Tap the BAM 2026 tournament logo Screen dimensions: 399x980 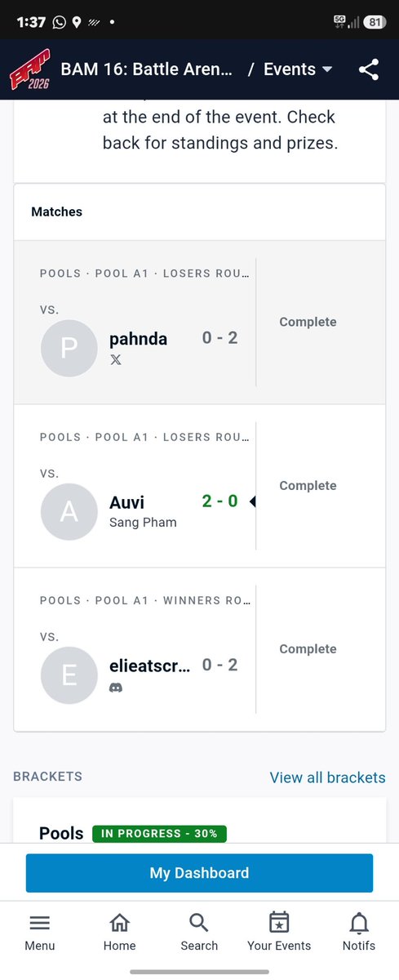pos(29,70)
